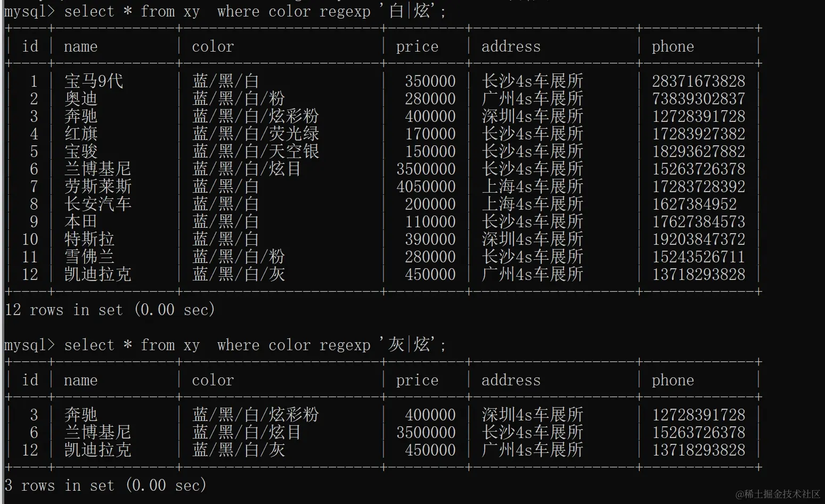
Task: Click the 'color' header of the 12-row table
Action: pos(213,46)
